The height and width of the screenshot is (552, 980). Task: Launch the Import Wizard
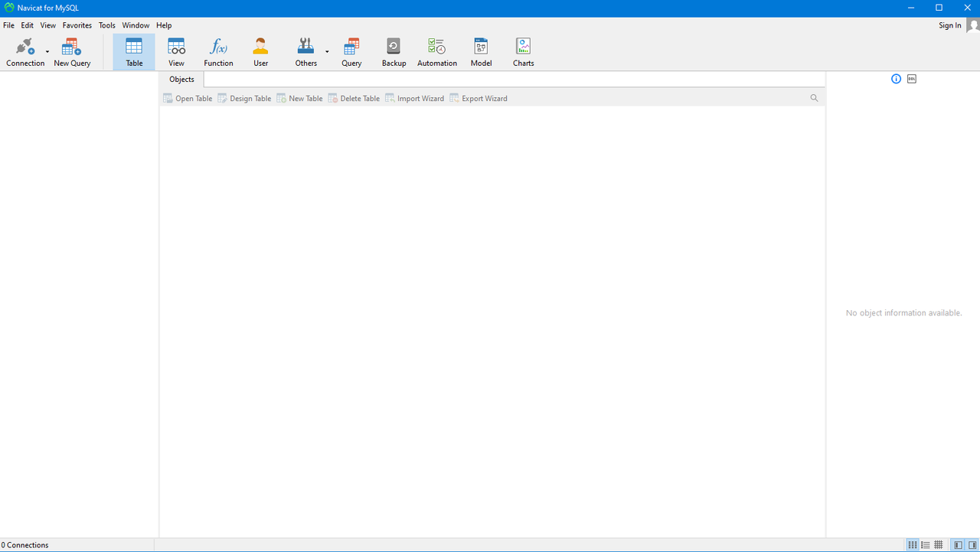414,98
